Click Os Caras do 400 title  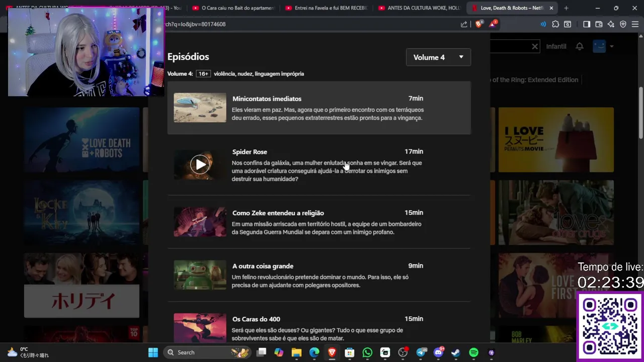(256, 319)
